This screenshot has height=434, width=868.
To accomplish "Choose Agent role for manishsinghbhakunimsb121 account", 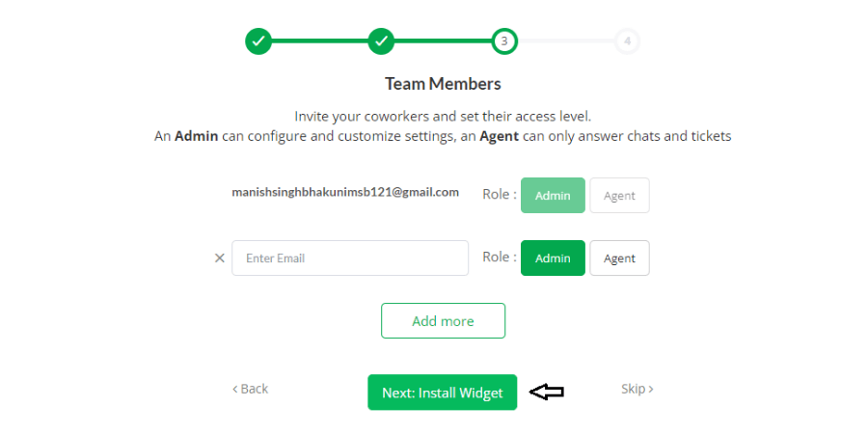I will [x=619, y=196].
